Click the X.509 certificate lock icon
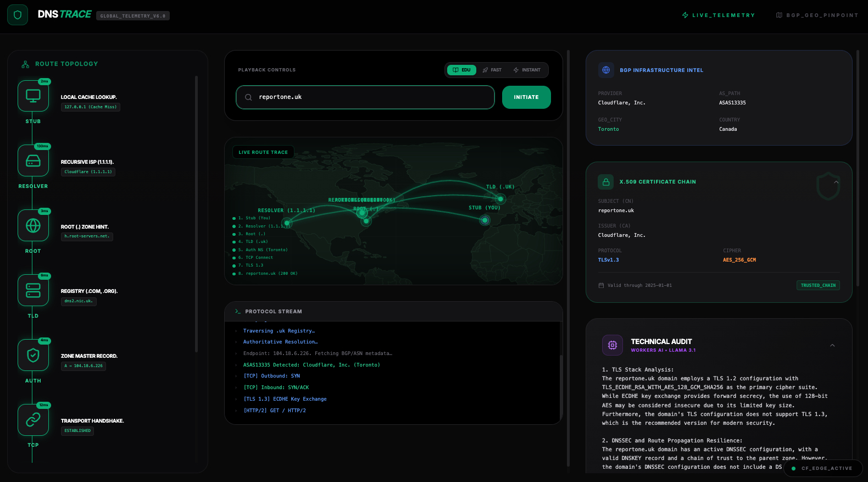 (606, 181)
